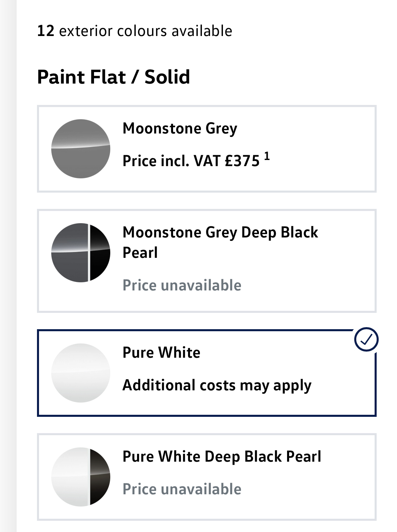Click the Paint Flat / Solid heading

pos(113,77)
